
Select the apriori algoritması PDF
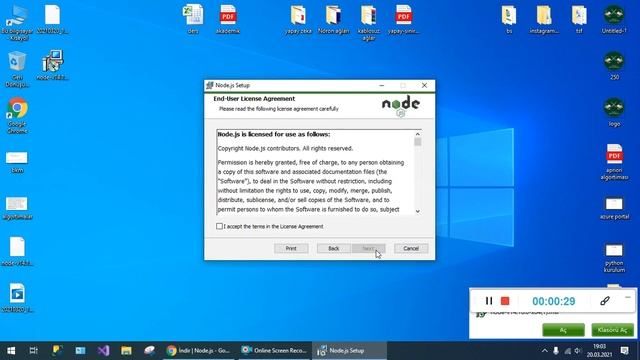pos(614,162)
